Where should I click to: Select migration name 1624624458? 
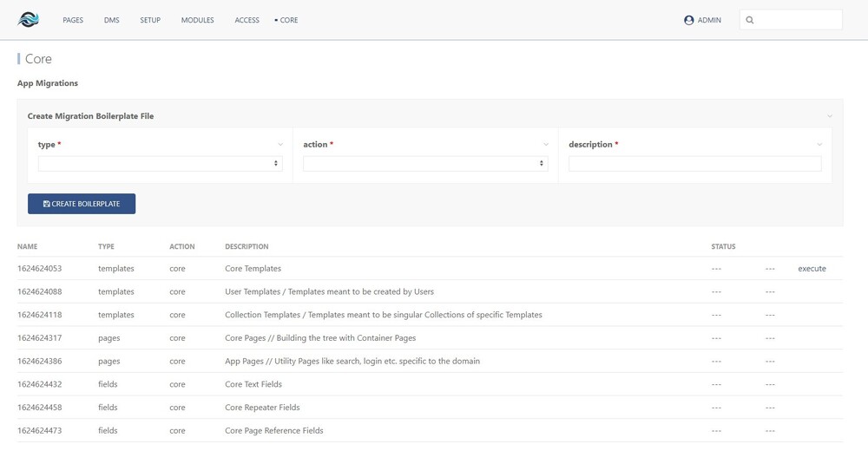pos(39,408)
